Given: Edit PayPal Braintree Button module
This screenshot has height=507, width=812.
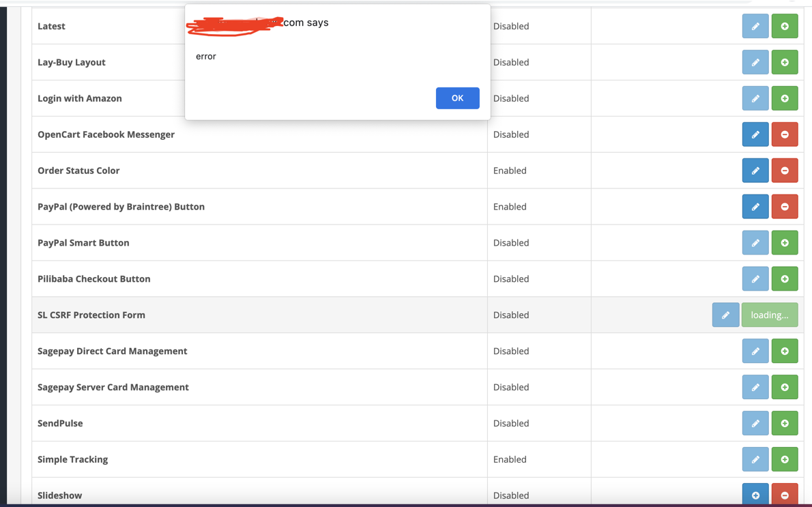Looking at the screenshot, I should [755, 207].
